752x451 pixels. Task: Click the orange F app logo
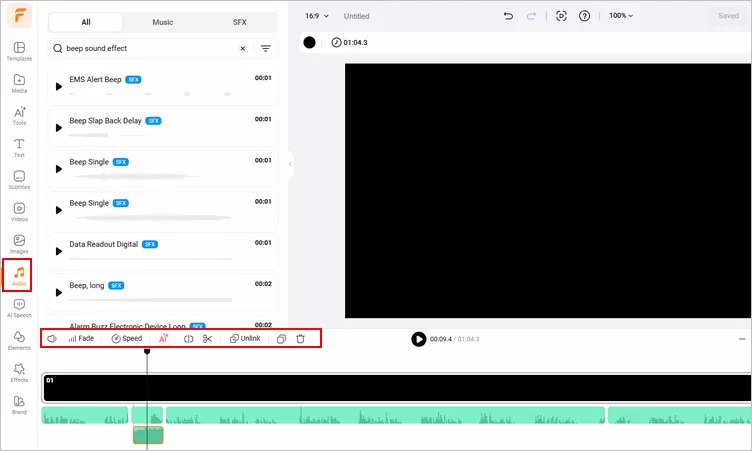click(19, 16)
